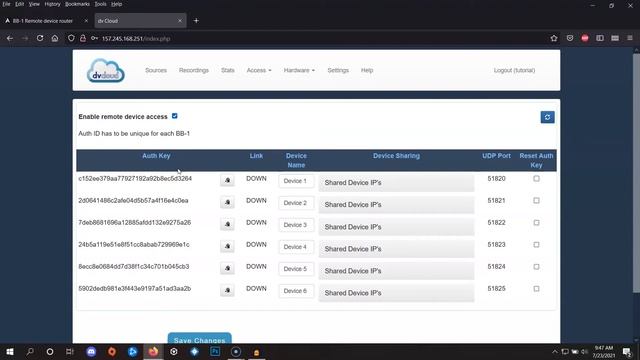Click the UDP Port value 51820
This screenshot has height=360, width=640.
tap(496, 178)
